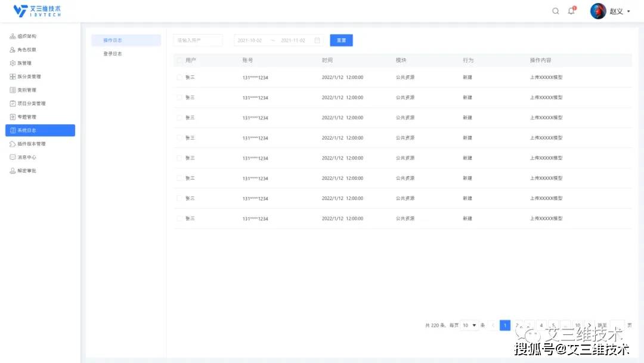Switch to the 操作日志 tab
This screenshot has height=363, width=644.
[126, 40]
